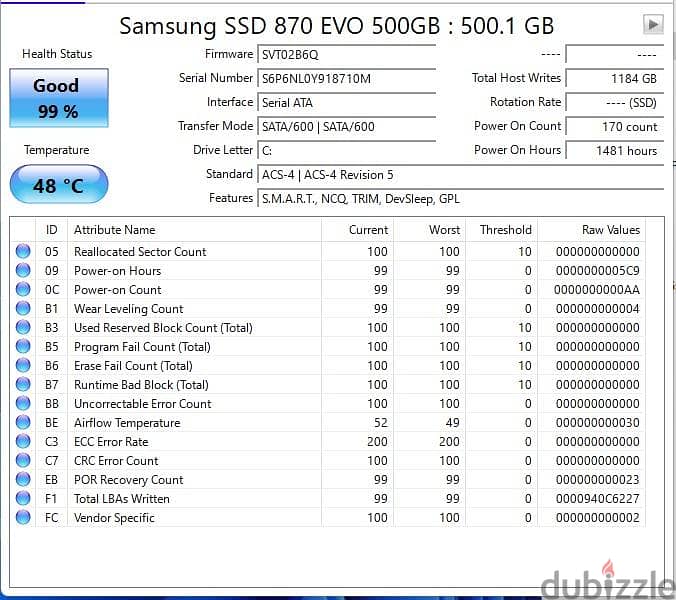Select the POR Recovery Count attribute name
676x600 pixels.
128,479
